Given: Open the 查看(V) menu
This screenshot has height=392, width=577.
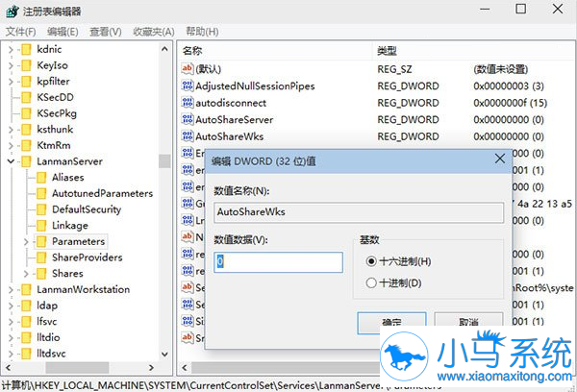Looking at the screenshot, I should pos(105,32).
